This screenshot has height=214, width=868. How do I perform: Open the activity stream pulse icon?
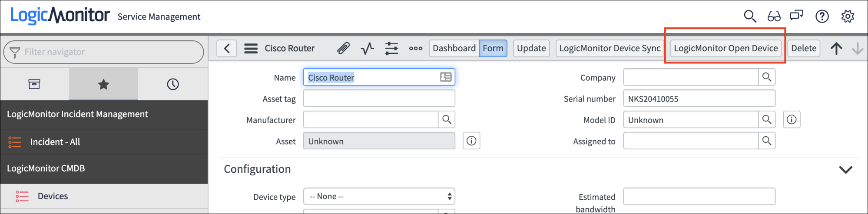click(x=367, y=48)
